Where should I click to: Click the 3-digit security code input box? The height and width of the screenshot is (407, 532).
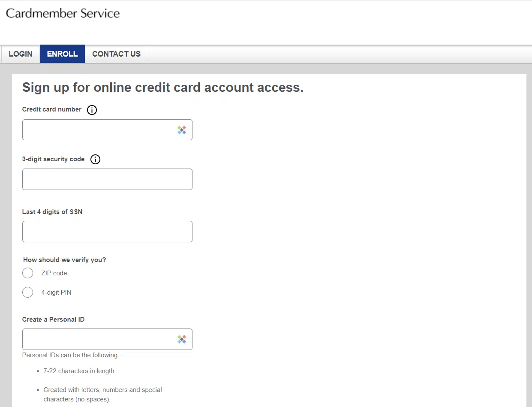click(x=107, y=179)
